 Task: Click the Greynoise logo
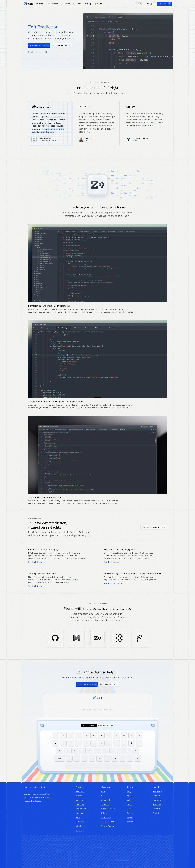coord(86,107)
